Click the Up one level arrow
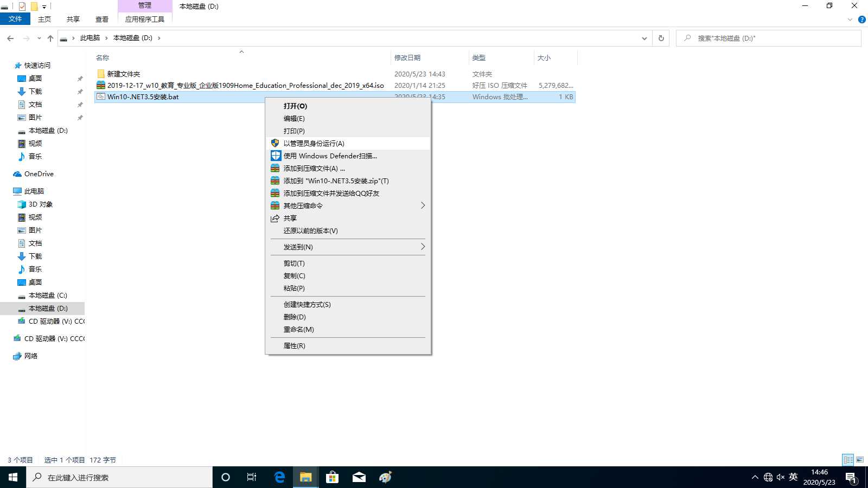The width and height of the screenshot is (868, 488). pos(50,38)
